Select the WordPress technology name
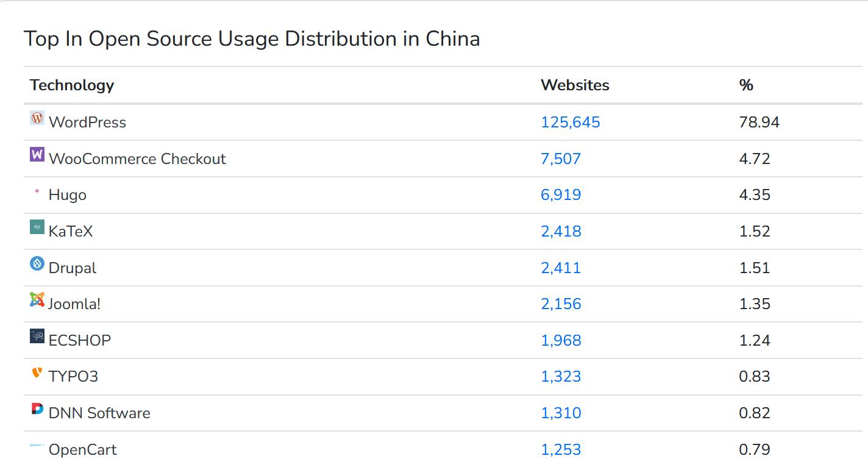Viewport: 868px width, 467px height. point(87,122)
